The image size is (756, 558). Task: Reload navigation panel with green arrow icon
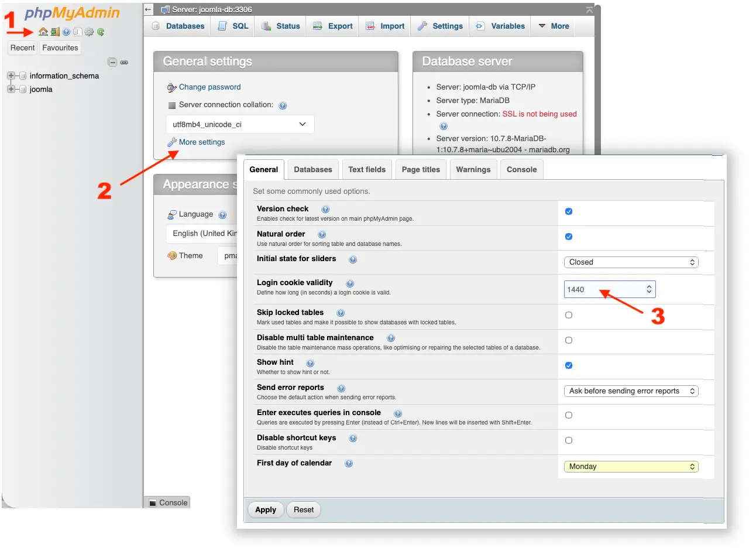[x=101, y=32]
